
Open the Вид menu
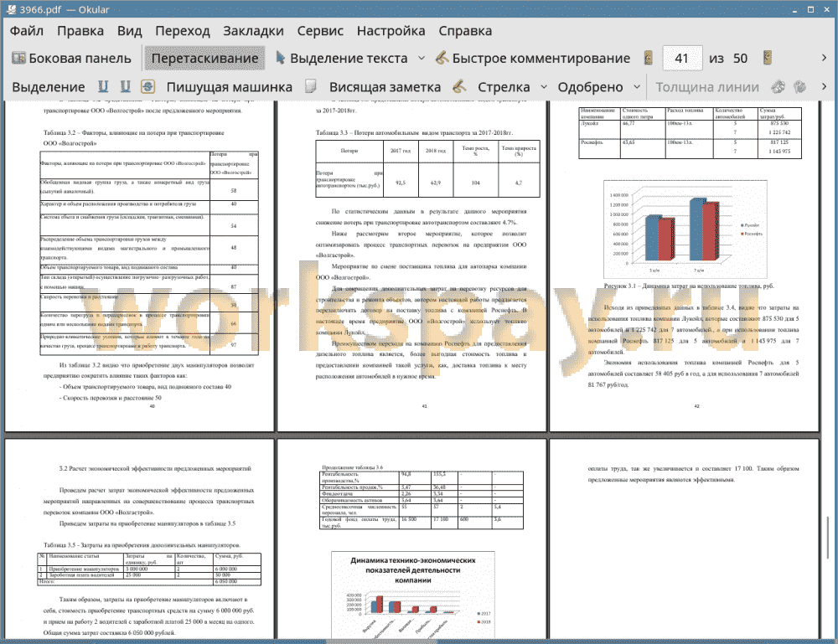129,31
